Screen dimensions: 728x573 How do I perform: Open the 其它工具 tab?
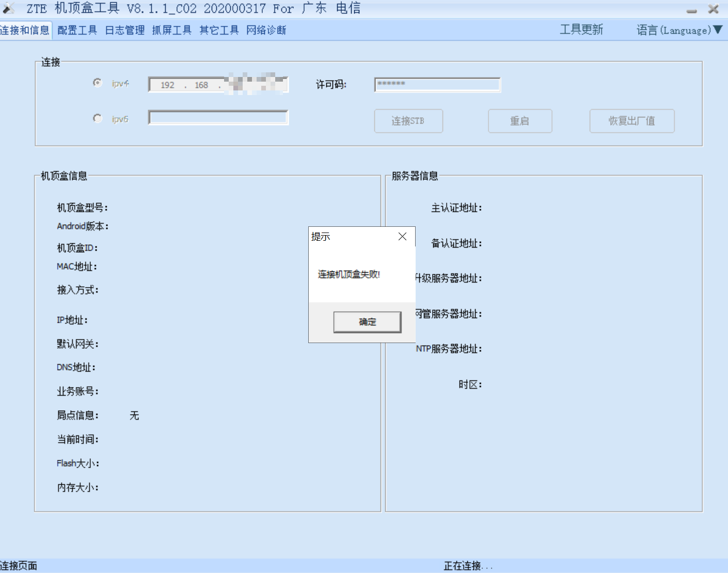pos(219,30)
